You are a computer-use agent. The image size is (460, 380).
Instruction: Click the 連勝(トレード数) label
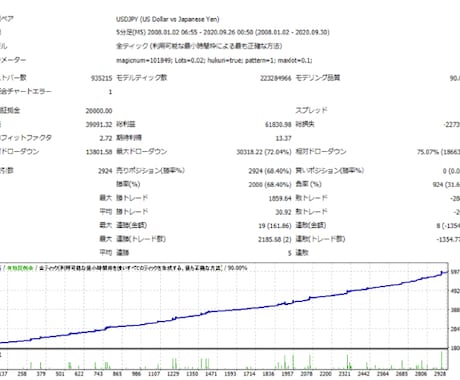pyautogui.click(x=141, y=239)
